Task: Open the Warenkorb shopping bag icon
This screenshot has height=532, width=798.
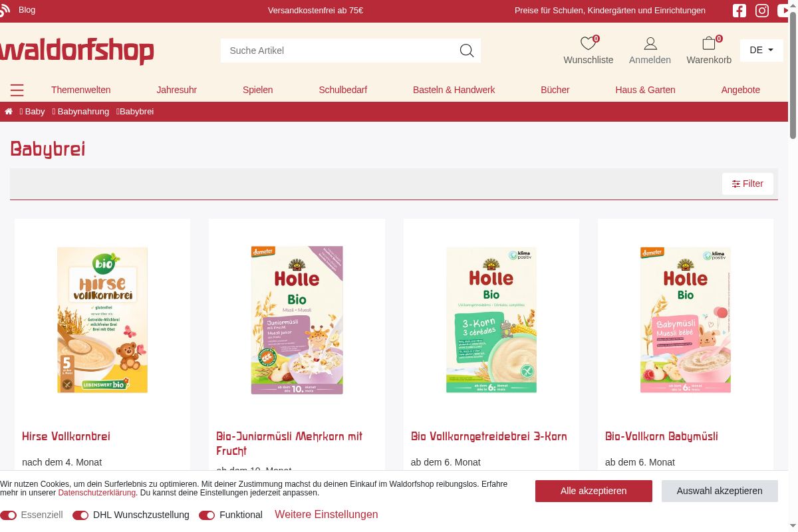Action: point(709,43)
